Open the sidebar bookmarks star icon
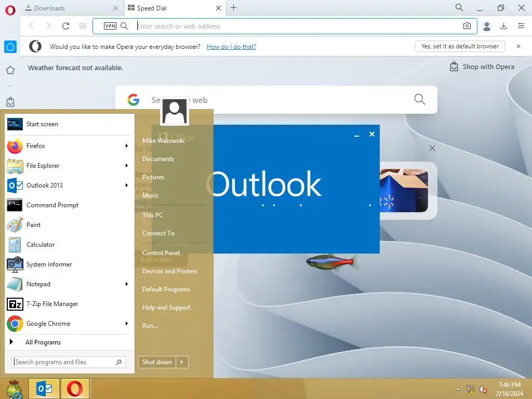This screenshot has width=532, height=399. coord(10,70)
